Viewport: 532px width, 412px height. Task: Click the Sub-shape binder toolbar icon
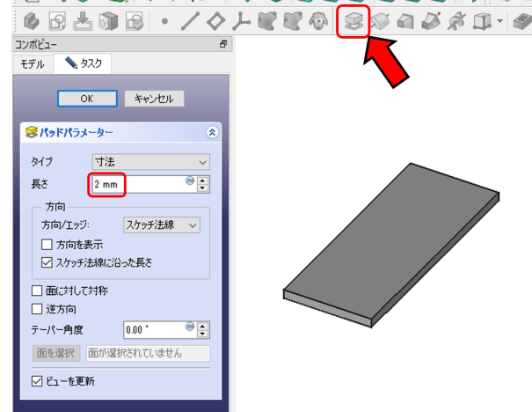pyautogui.click(x=293, y=21)
